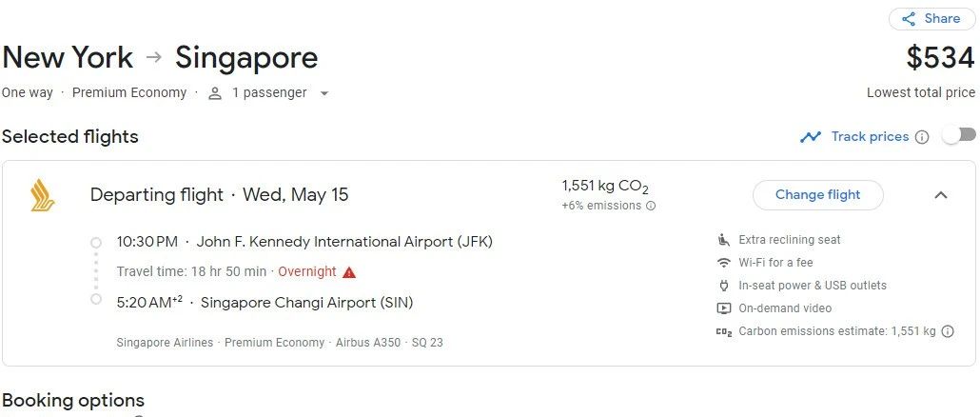Click the Wi-Fi for a fee icon
This screenshot has width=980, height=417.
pyautogui.click(x=724, y=263)
